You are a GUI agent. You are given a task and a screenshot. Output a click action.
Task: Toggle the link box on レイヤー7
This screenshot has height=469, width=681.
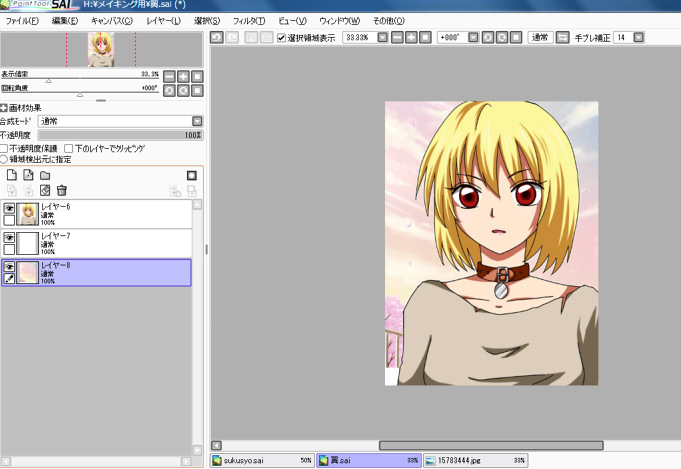tap(9, 249)
